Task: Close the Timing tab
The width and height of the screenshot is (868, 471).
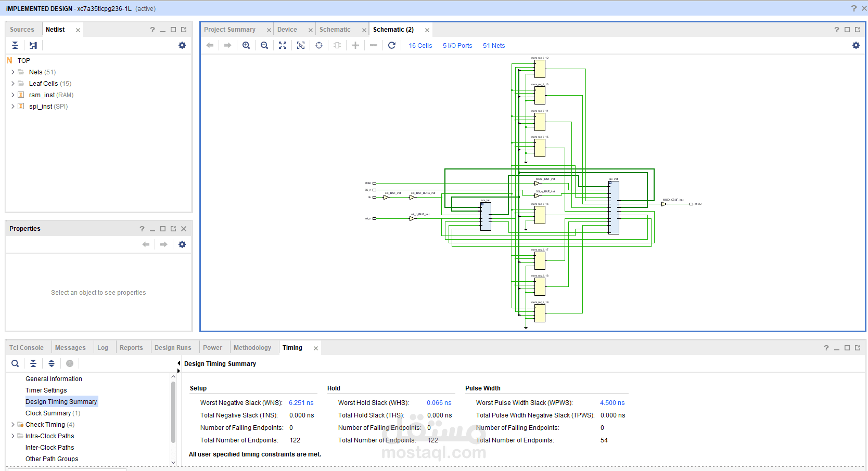Action: [x=316, y=348]
